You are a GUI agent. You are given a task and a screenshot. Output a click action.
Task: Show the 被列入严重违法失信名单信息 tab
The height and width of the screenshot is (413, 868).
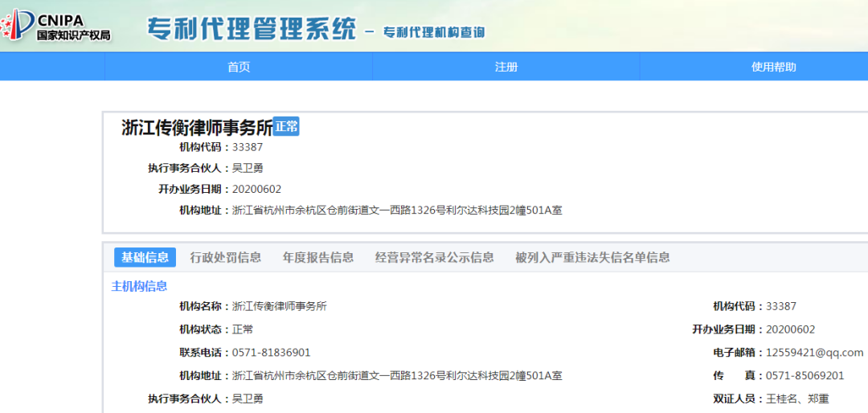[x=592, y=257]
